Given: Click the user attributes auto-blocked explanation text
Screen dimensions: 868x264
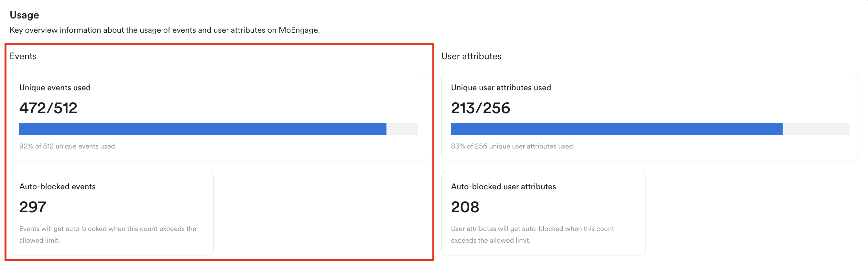Looking at the screenshot, I should (532, 234).
